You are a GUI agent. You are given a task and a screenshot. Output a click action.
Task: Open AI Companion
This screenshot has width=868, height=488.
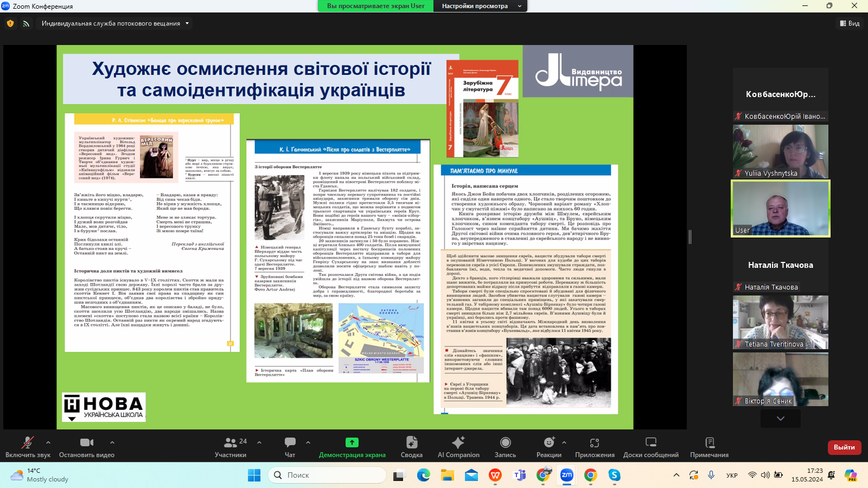pyautogui.click(x=458, y=443)
